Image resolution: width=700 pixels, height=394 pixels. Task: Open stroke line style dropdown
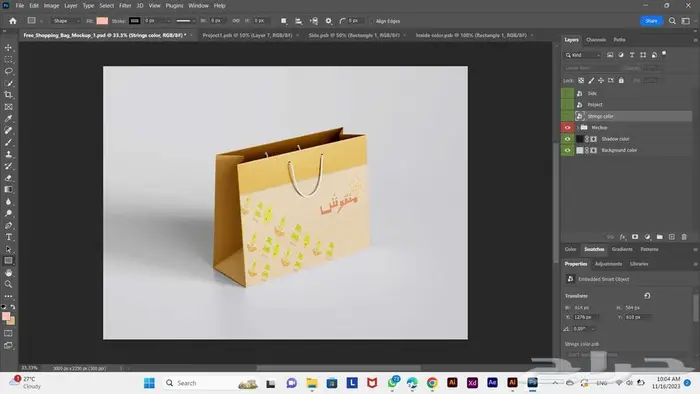(x=185, y=21)
